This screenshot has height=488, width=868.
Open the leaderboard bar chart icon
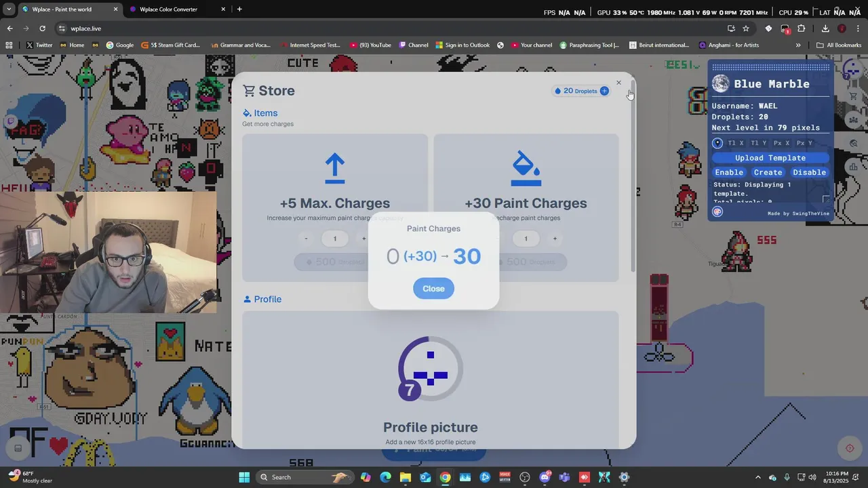[853, 166]
